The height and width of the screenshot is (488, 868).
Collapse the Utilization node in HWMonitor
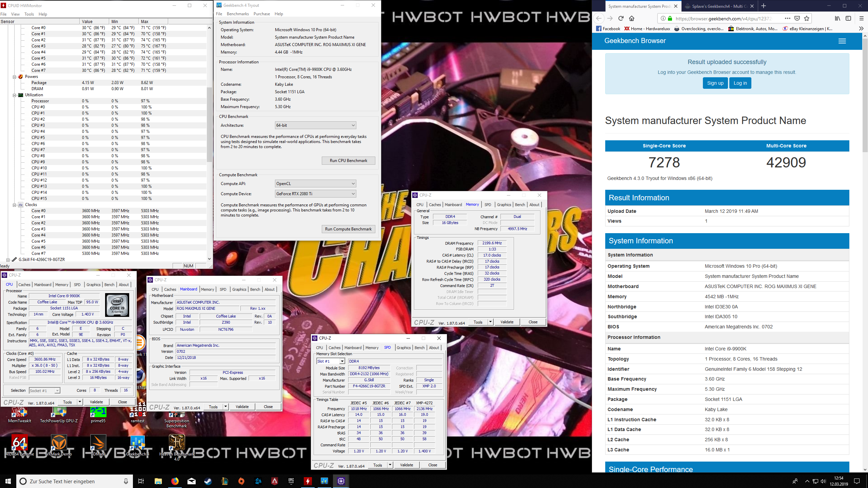[x=15, y=95]
